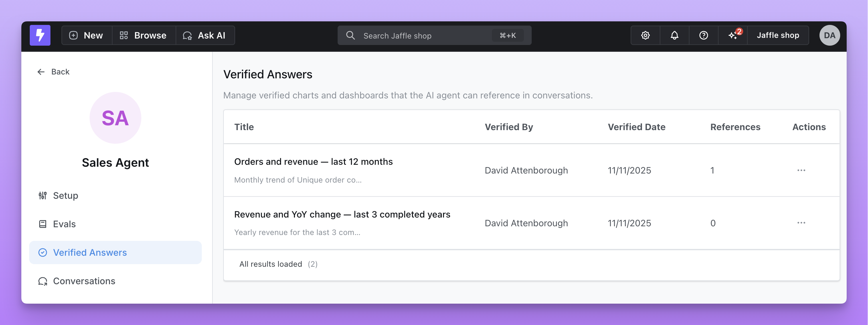Click the SA agent avatar circle
This screenshot has width=868, height=325.
115,118
